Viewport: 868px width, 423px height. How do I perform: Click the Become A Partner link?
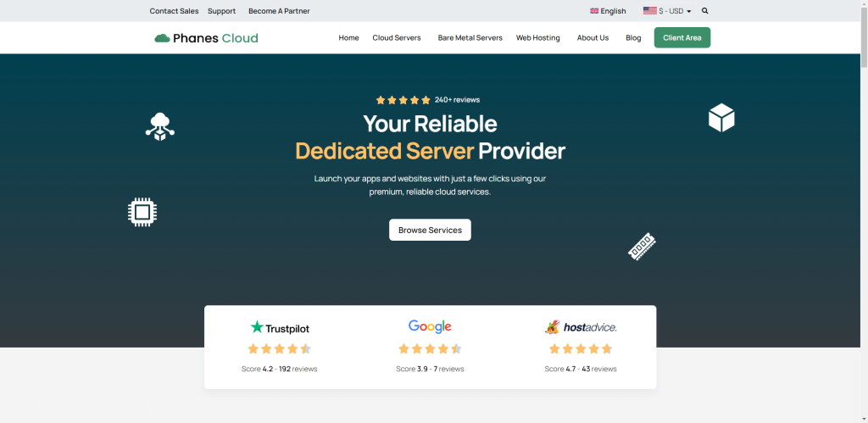pos(279,11)
